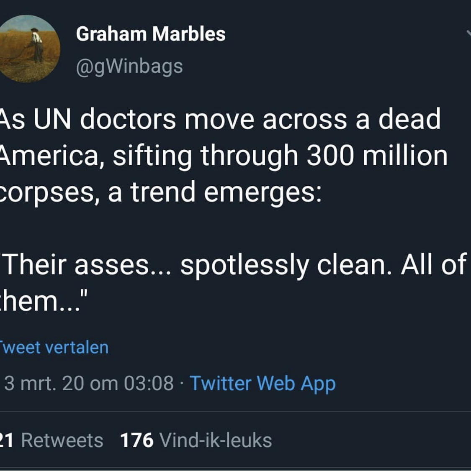Click the display name Graham Marbles

click(151, 34)
